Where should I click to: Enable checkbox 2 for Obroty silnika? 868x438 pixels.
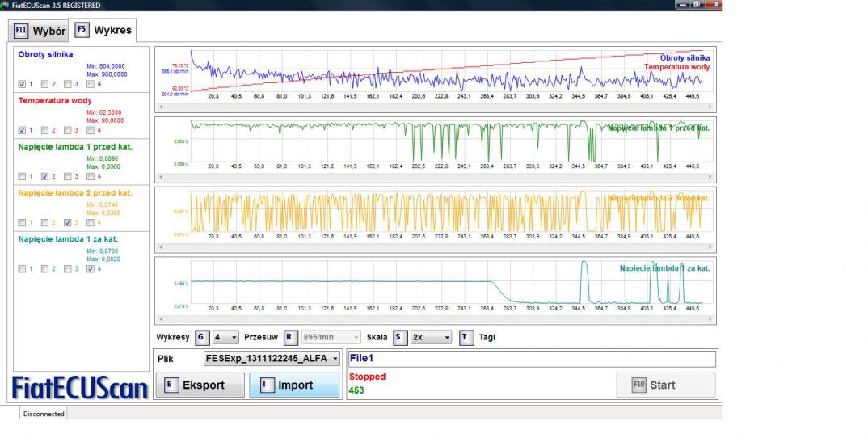coord(44,84)
